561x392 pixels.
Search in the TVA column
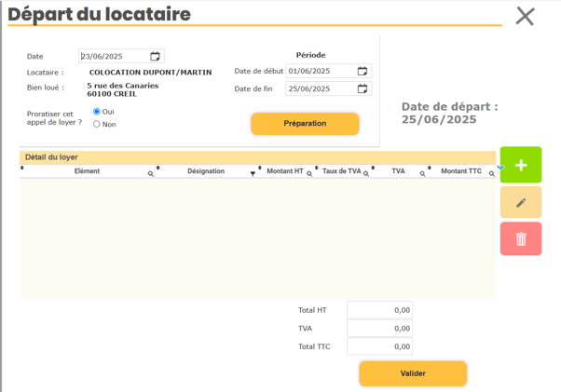[x=422, y=174]
